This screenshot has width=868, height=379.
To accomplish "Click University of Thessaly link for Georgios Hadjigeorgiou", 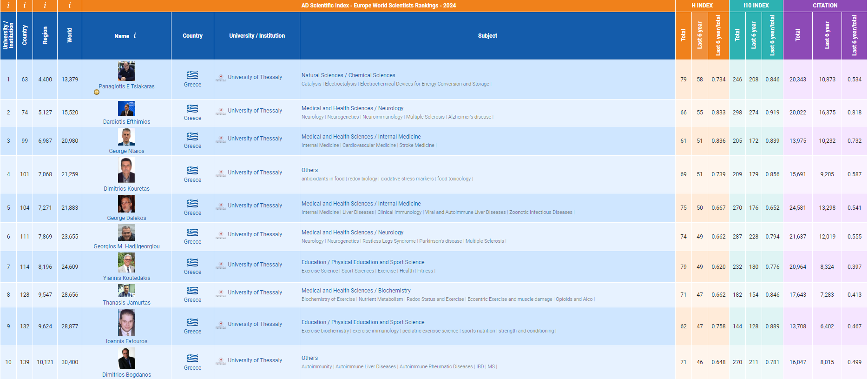I will pyautogui.click(x=255, y=234).
